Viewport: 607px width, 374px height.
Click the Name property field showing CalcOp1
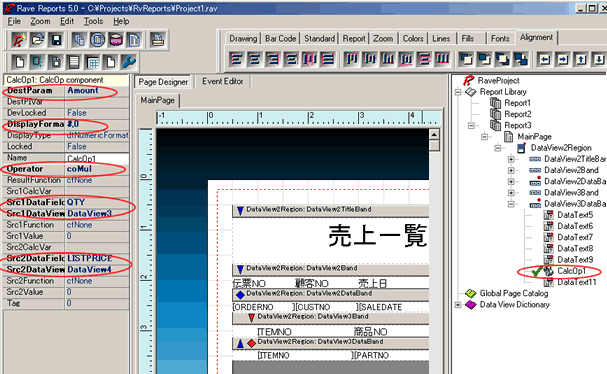pos(97,158)
